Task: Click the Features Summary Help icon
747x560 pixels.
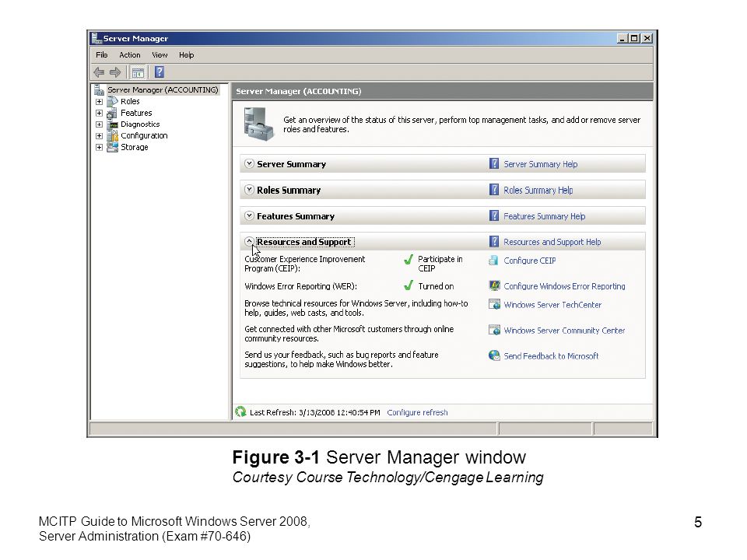Action: click(x=494, y=215)
